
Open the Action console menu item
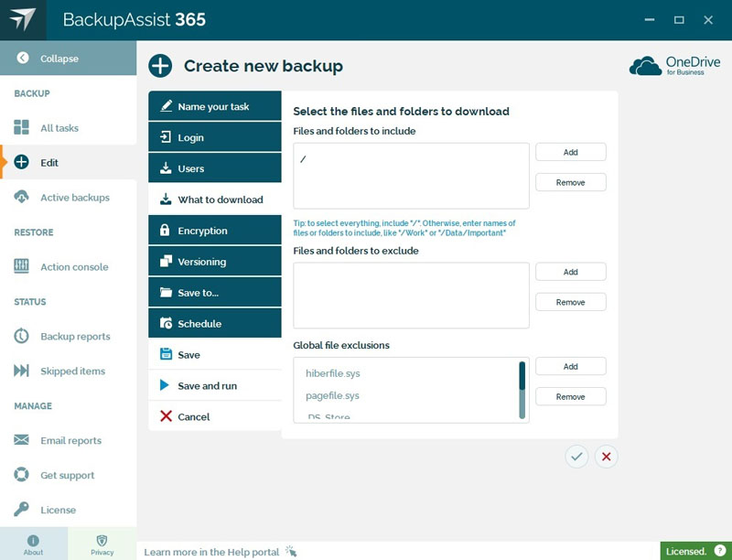68,266
